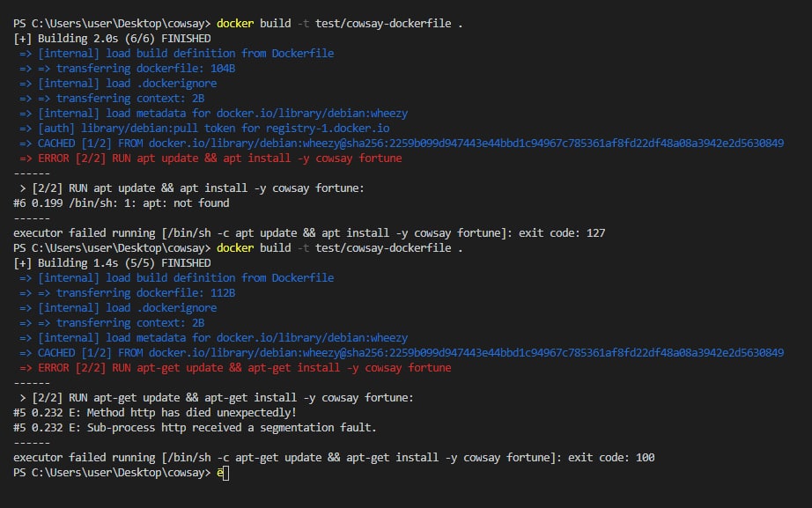Click the 'transferring dockerfile: 112B' line
Image resolution: width=812 pixels, height=508 pixels.
point(128,293)
